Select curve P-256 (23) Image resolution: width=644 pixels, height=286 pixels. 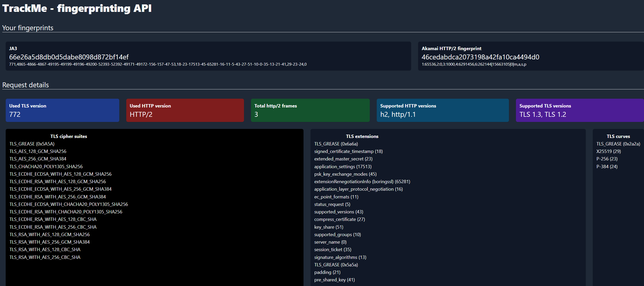(x=607, y=159)
